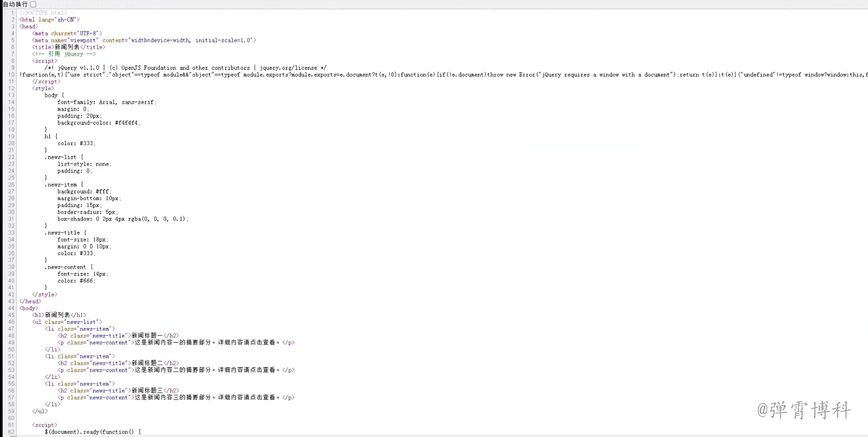The image size is (868, 437).
Task: Click the 新闻标题一 h2 line
Action: 118,336
